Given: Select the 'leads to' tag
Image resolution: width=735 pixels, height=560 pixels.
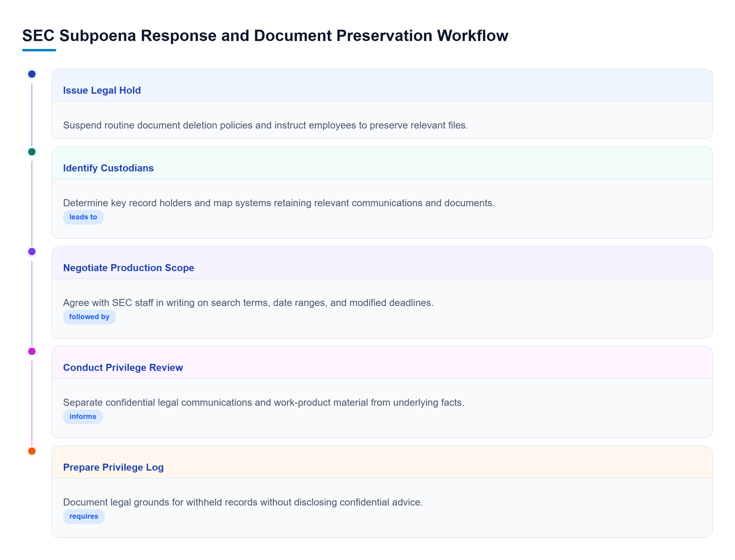Looking at the screenshot, I should pyautogui.click(x=83, y=217).
